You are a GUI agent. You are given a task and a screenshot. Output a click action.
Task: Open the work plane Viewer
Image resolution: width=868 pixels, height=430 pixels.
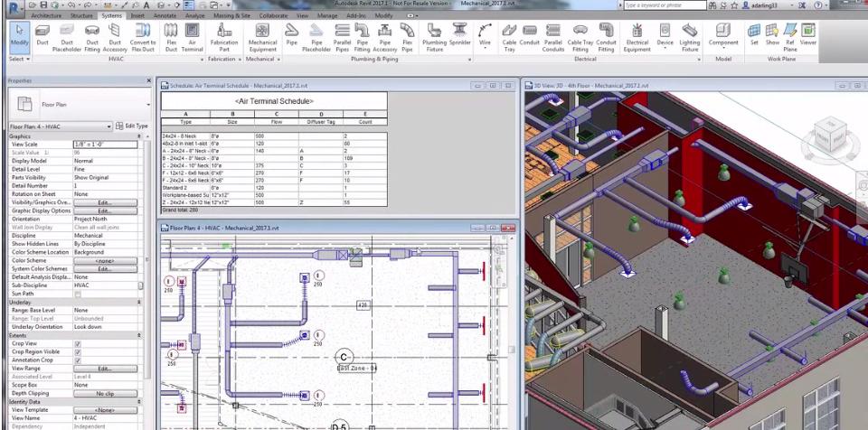[x=808, y=34]
